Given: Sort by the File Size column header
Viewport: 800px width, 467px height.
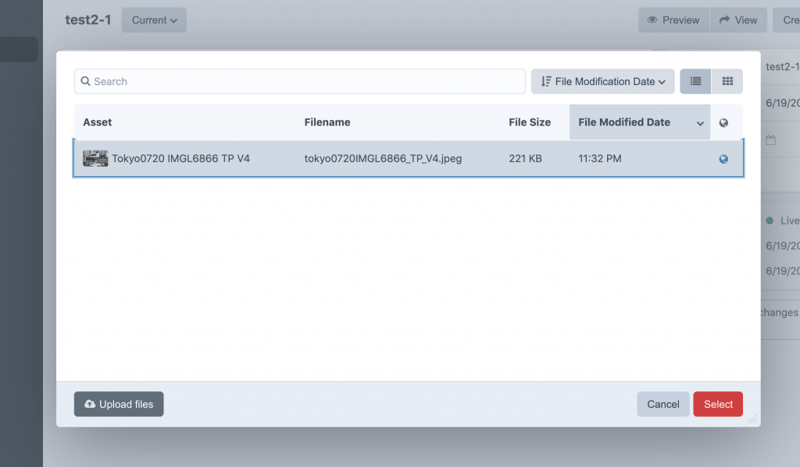Looking at the screenshot, I should 529,122.
